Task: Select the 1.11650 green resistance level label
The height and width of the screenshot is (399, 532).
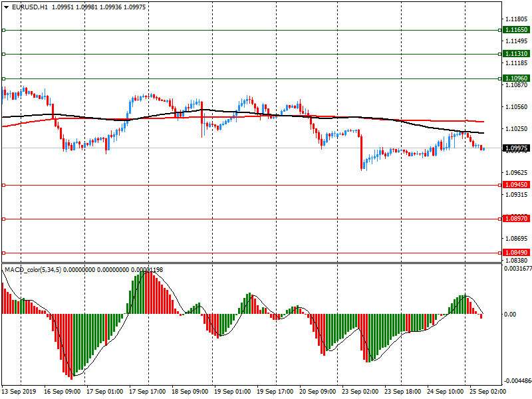Action: coord(516,30)
